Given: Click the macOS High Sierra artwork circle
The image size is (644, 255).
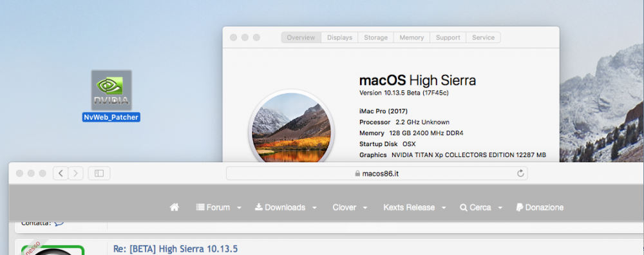Looking at the screenshot, I should [x=292, y=128].
